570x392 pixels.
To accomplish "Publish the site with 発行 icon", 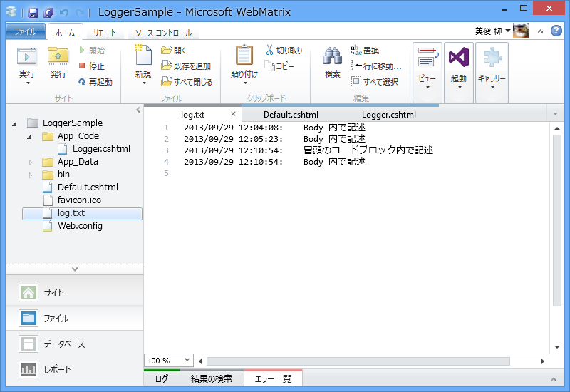I will coord(58,63).
